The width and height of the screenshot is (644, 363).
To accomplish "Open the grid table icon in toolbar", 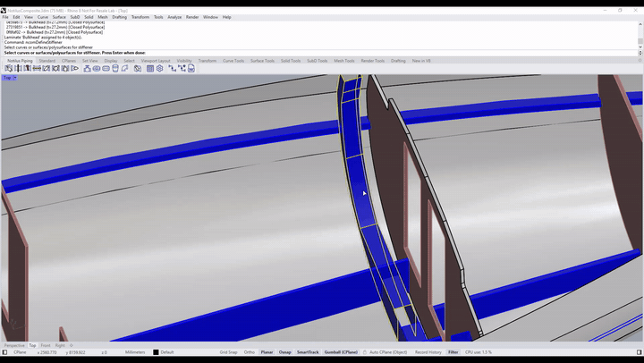I will click(x=150, y=69).
